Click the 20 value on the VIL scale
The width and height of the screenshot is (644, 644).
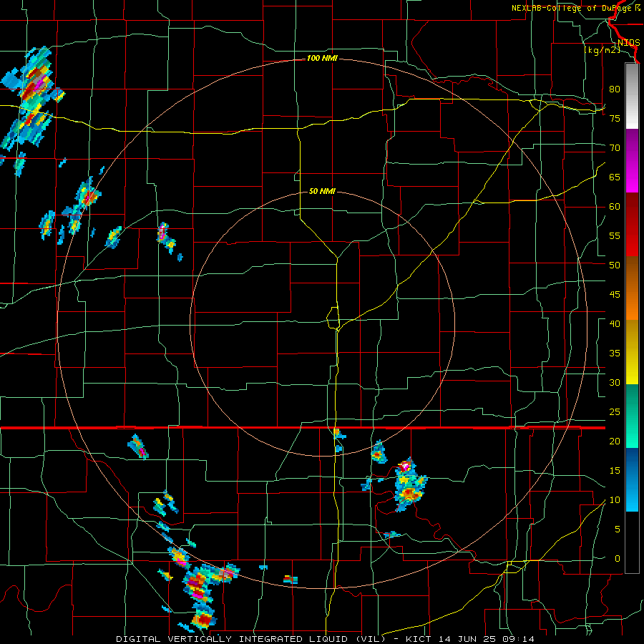615,441
